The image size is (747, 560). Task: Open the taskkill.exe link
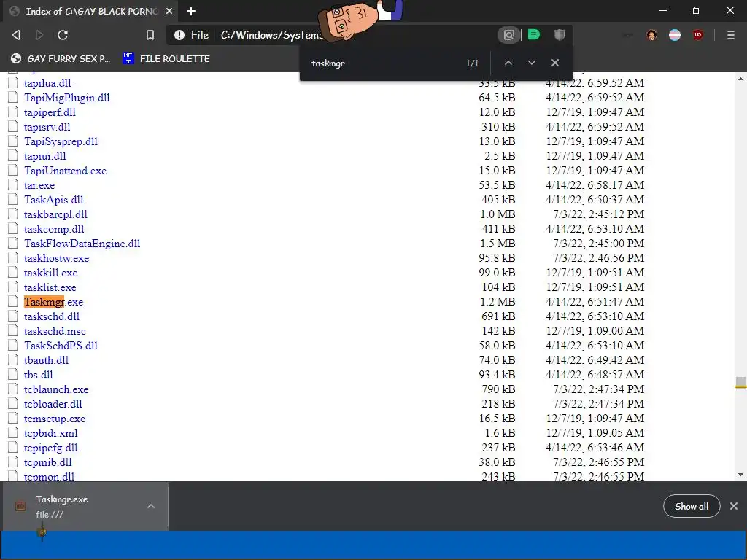tap(50, 273)
